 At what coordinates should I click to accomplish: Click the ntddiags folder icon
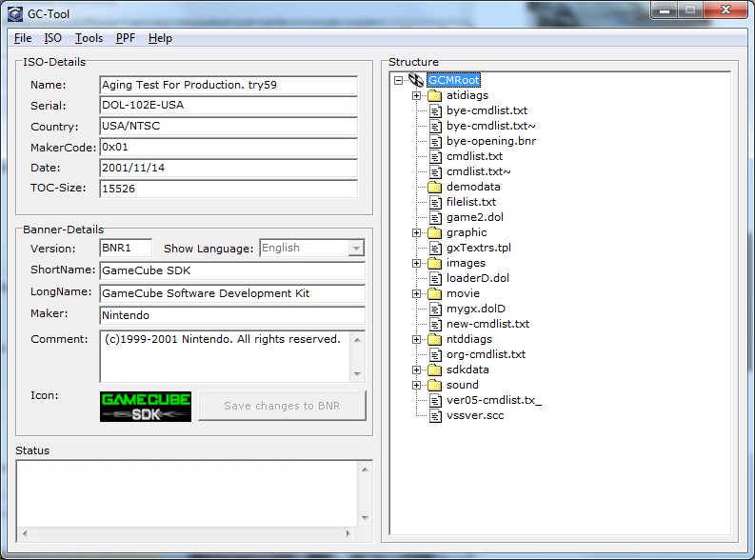pos(435,339)
